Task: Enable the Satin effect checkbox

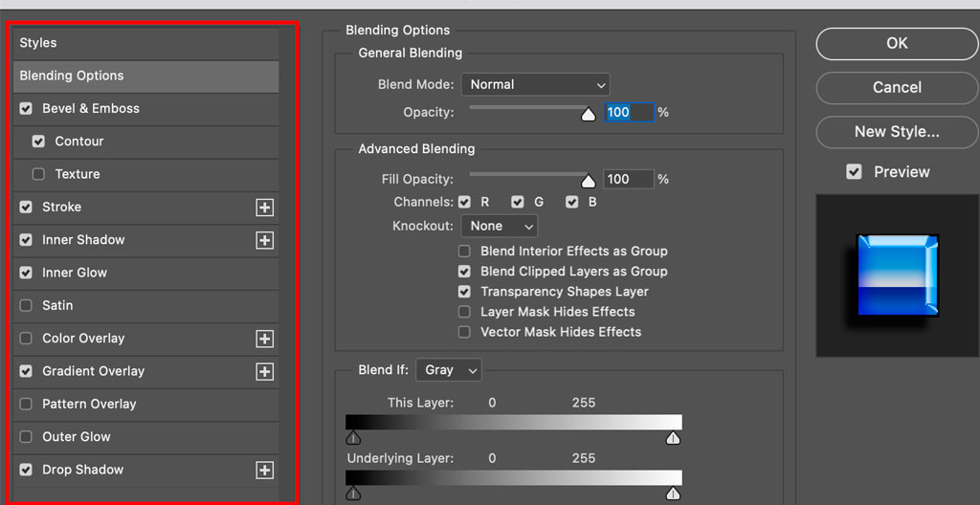Action: pos(26,306)
